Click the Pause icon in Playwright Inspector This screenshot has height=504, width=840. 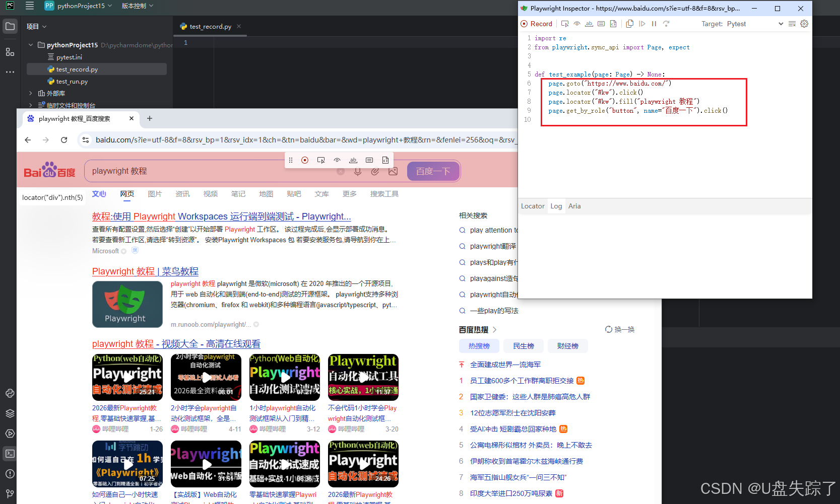pos(654,24)
